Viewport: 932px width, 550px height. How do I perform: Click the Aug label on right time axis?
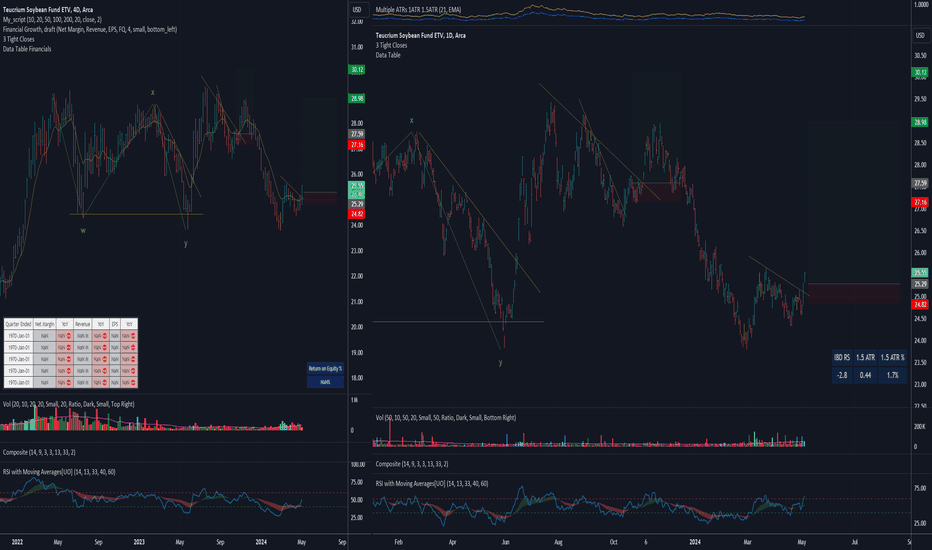[558, 542]
